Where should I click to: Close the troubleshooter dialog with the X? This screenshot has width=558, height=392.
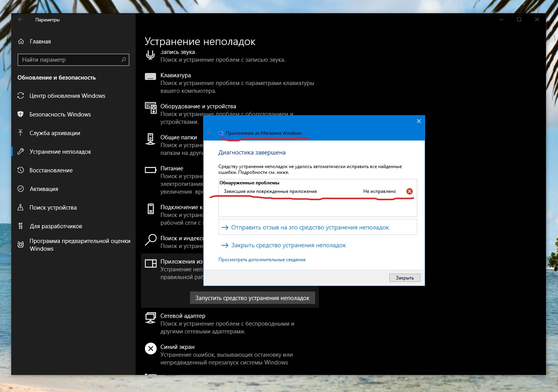[419, 121]
